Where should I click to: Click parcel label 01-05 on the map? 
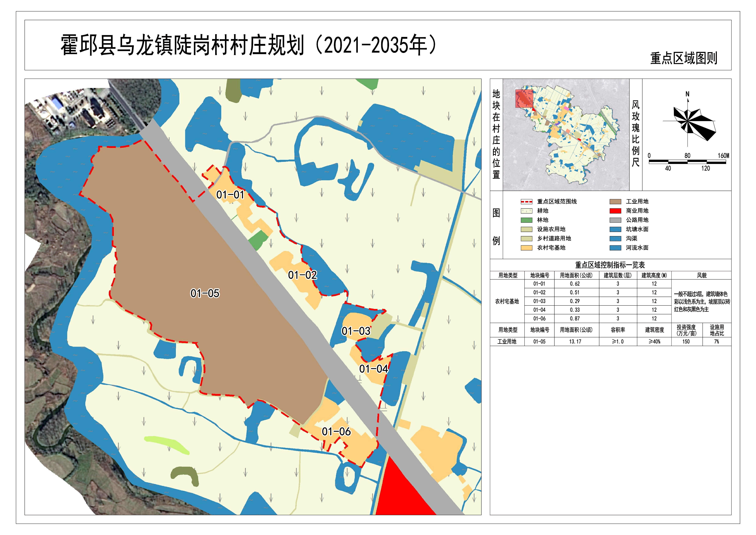205,293
